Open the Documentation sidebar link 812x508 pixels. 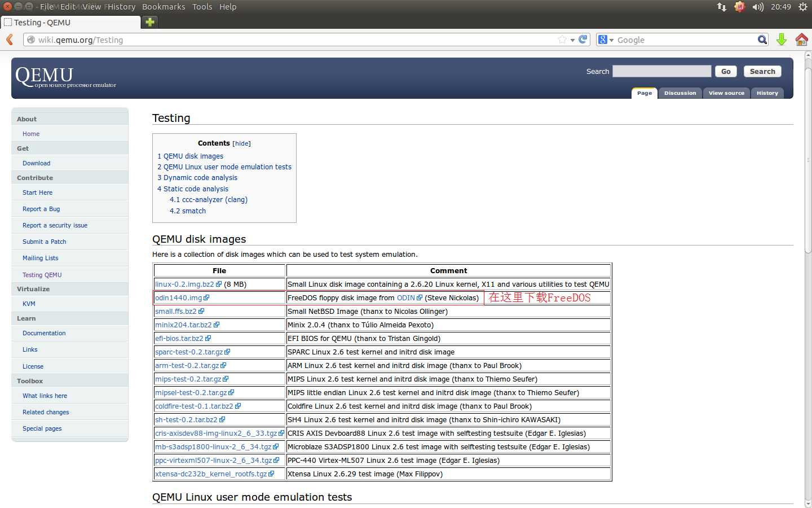pos(44,333)
